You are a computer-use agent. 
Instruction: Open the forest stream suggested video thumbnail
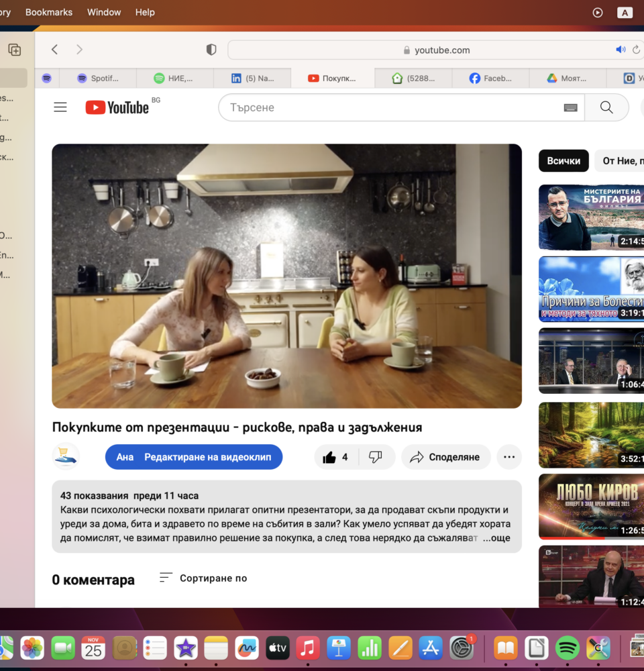coord(592,435)
